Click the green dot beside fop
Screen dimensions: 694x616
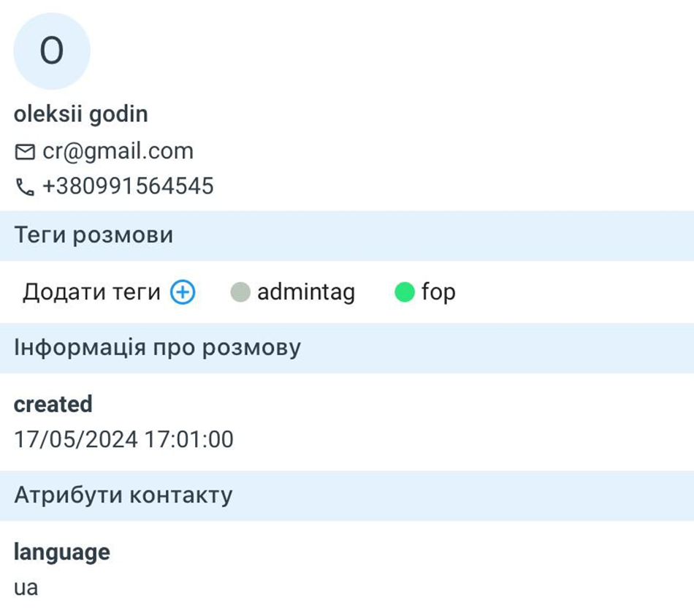pyautogui.click(x=405, y=293)
